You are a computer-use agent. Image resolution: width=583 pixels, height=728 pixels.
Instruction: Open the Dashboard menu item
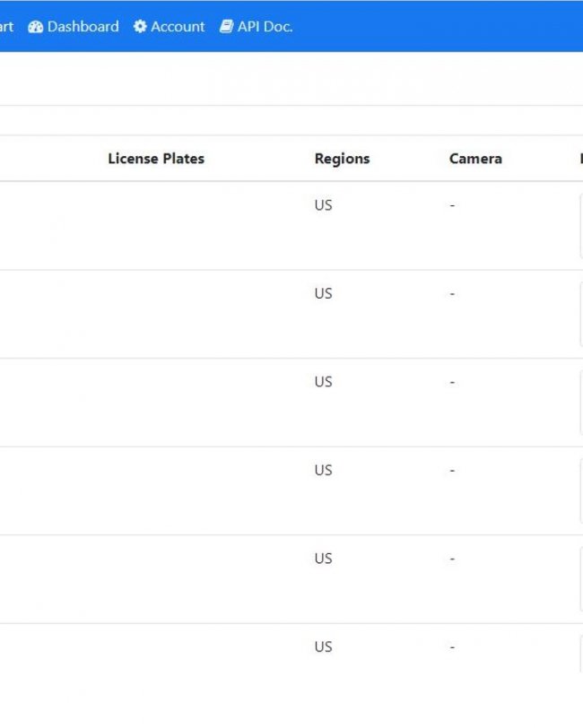coord(74,27)
